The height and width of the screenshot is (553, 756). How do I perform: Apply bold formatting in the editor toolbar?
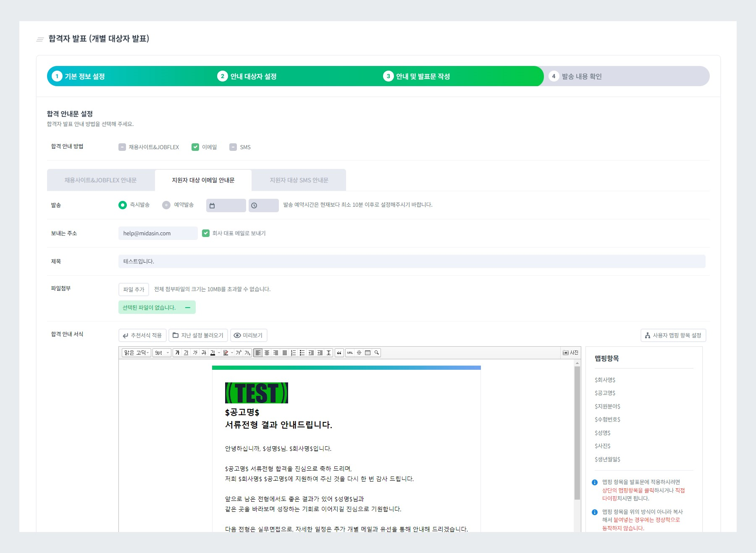(178, 353)
